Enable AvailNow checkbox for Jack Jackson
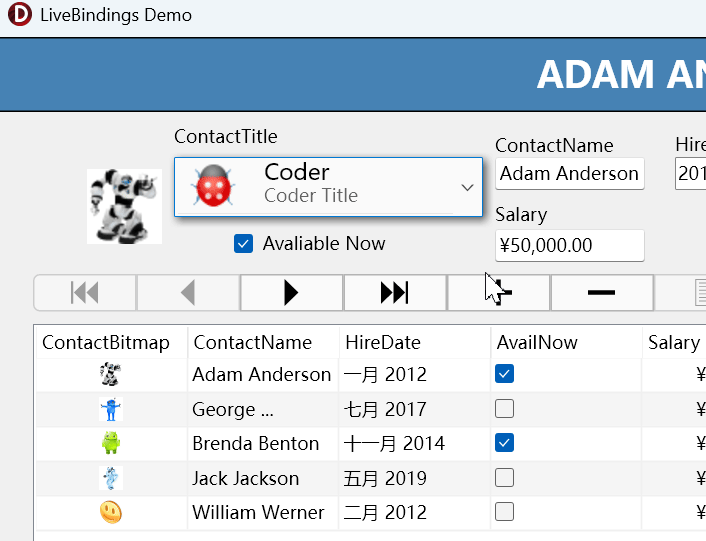This screenshot has height=541, width=706. coord(505,478)
